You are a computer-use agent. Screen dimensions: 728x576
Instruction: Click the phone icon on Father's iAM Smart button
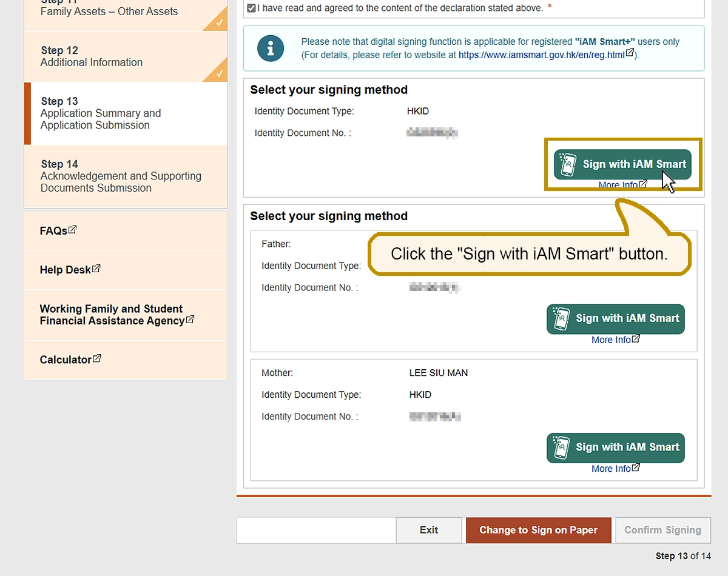(562, 319)
